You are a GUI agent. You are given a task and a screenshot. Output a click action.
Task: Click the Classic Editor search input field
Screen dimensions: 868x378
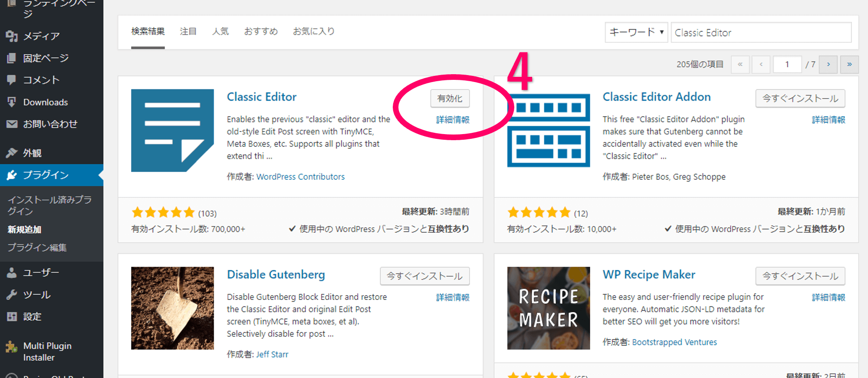pos(761,33)
